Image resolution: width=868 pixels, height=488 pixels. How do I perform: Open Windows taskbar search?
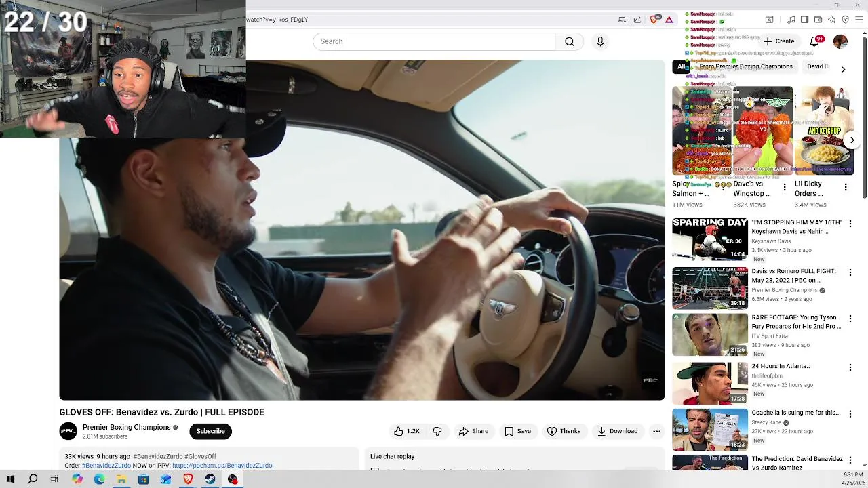pos(33,479)
